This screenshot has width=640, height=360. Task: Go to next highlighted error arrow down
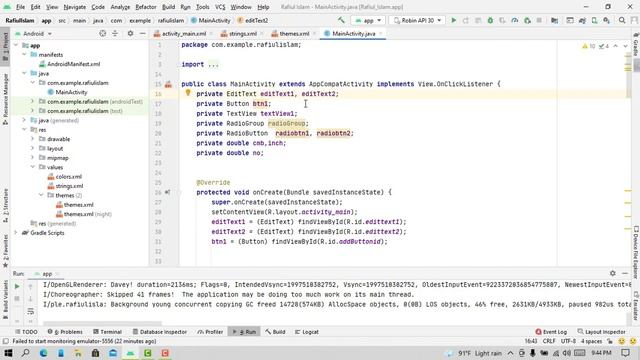(625, 46)
